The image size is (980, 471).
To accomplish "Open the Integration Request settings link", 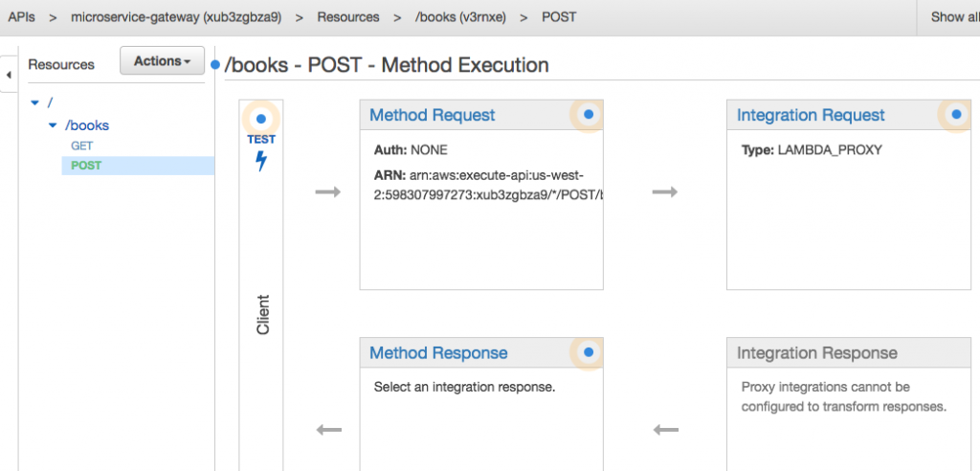I will click(x=811, y=115).
